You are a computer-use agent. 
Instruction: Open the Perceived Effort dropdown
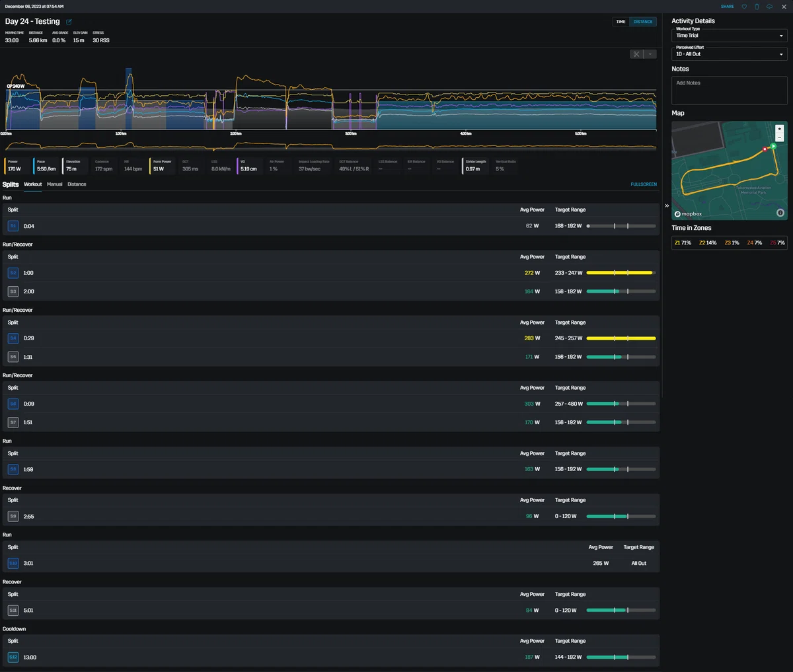coord(729,54)
